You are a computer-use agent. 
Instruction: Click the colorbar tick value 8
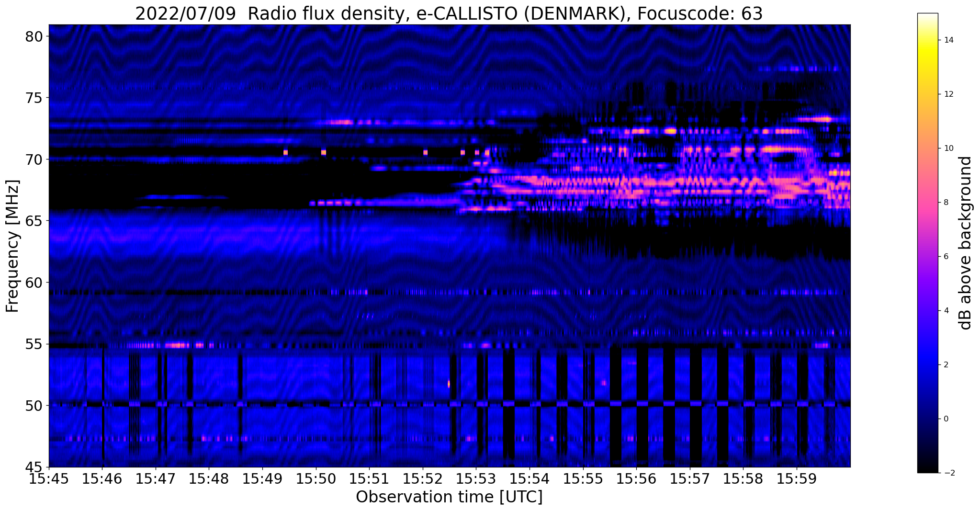pyautogui.click(x=946, y=203)
